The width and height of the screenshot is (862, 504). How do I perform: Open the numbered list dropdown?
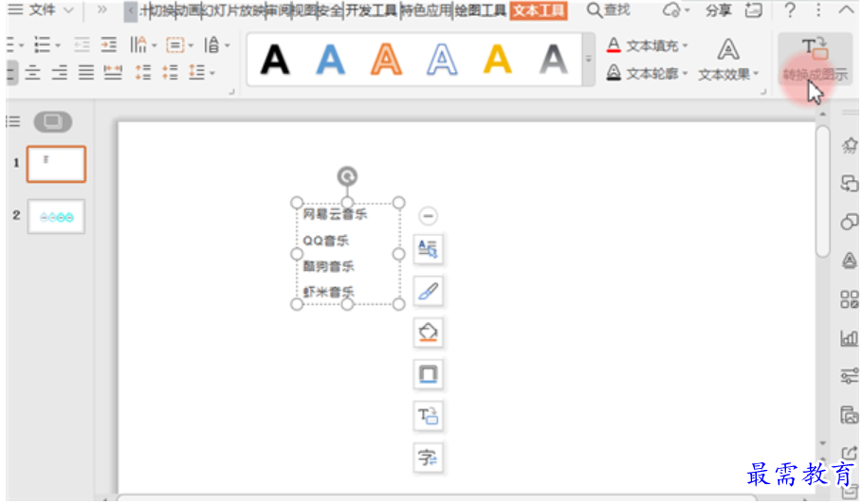47,45
